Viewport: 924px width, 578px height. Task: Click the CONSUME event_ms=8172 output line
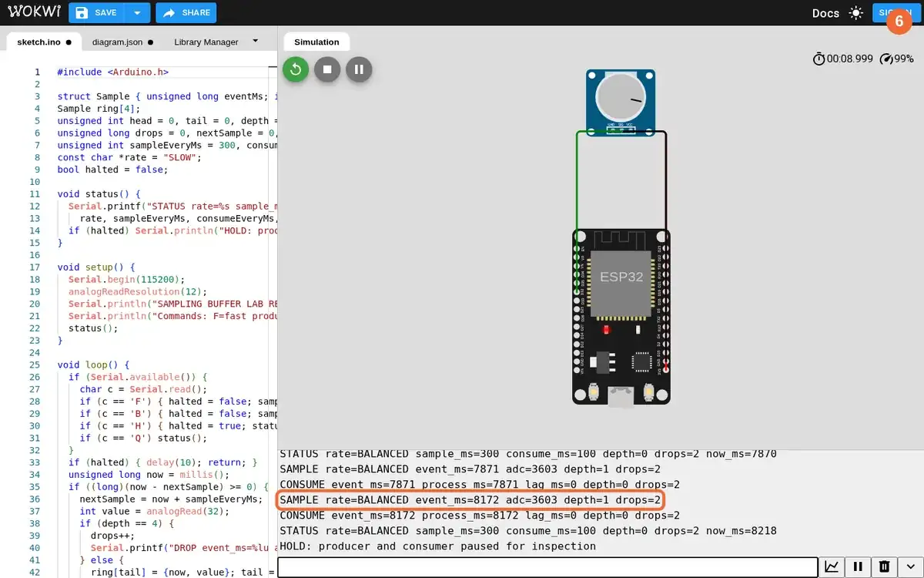click(479, 516)
